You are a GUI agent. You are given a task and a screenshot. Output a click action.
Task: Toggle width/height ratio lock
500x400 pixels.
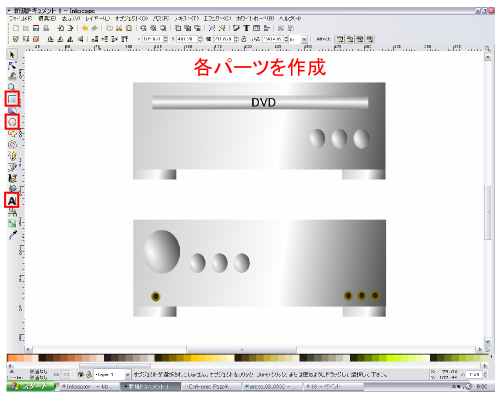click(244, 39)
